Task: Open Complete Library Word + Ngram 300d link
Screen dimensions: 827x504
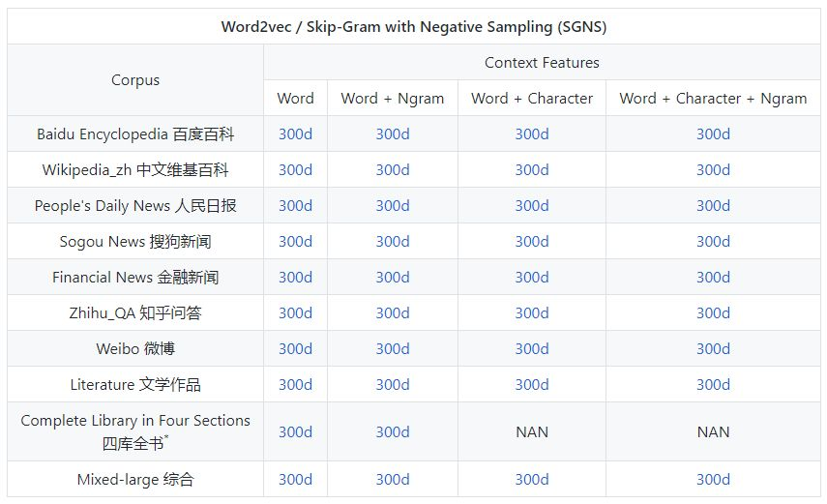Action: pyautogui.click(x=393, y=432)
